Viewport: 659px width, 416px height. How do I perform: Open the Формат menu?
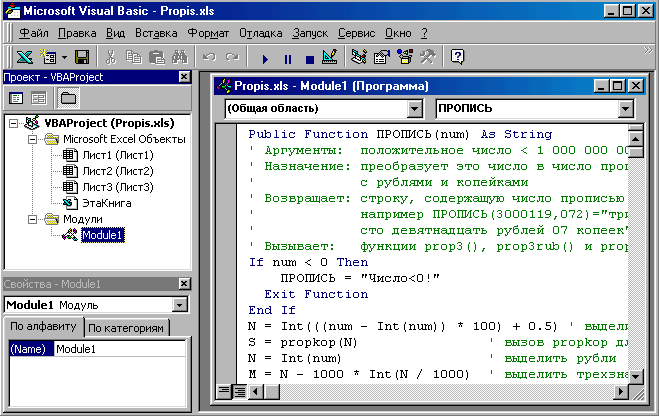point(208,33)
